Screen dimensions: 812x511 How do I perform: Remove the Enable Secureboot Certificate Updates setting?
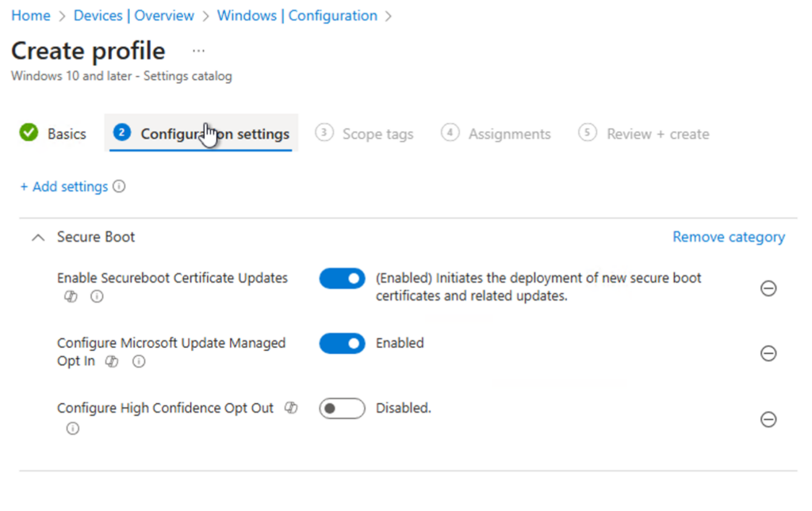[768, 288]
